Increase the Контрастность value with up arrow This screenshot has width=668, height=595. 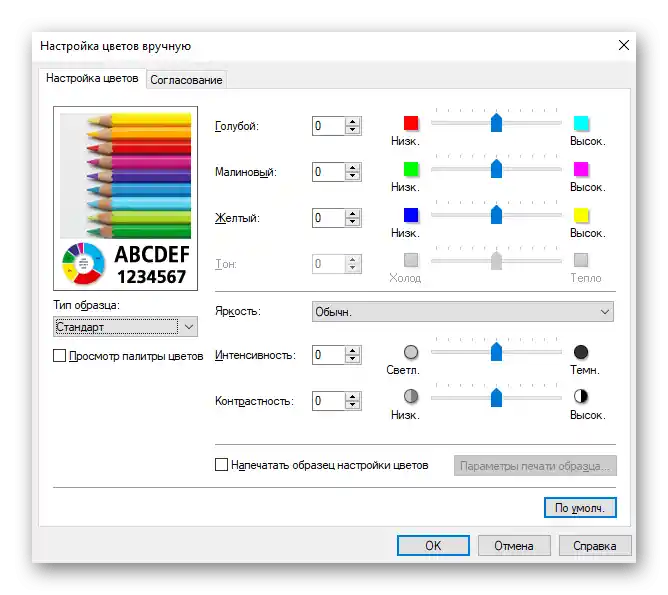[x=352, y=397]
